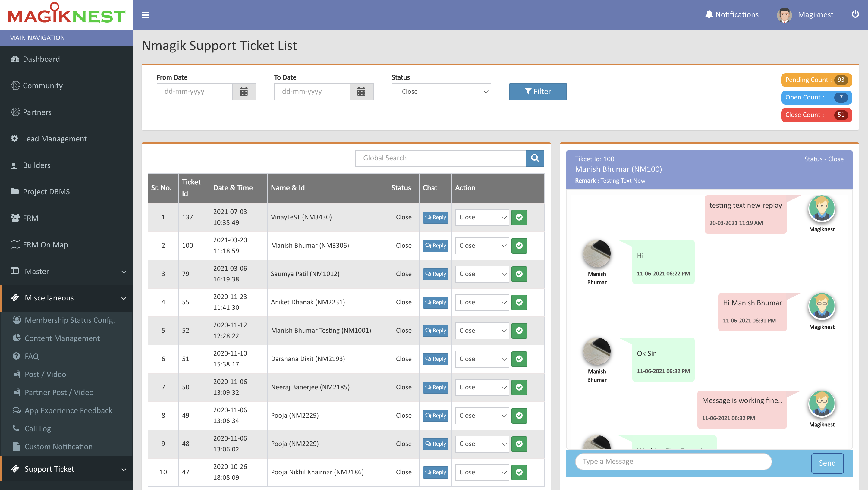
Task: Click the FRM users group icon
Action: [15, 218]
